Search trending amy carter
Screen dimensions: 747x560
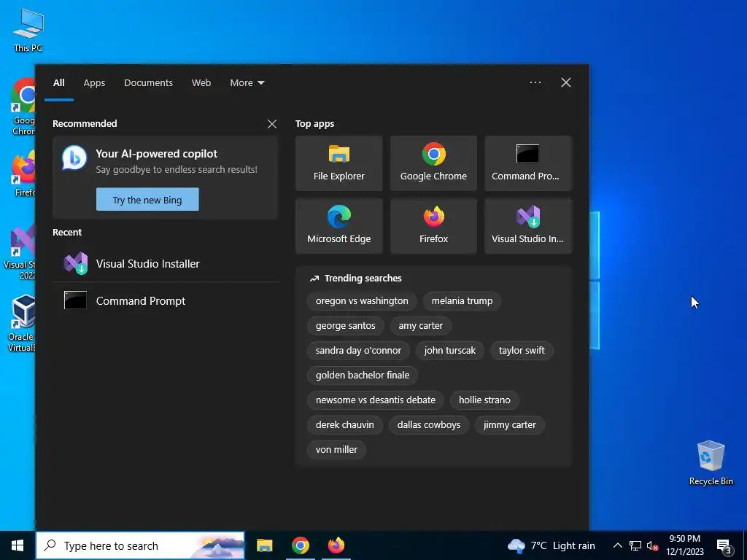click(x=420, y=326)
